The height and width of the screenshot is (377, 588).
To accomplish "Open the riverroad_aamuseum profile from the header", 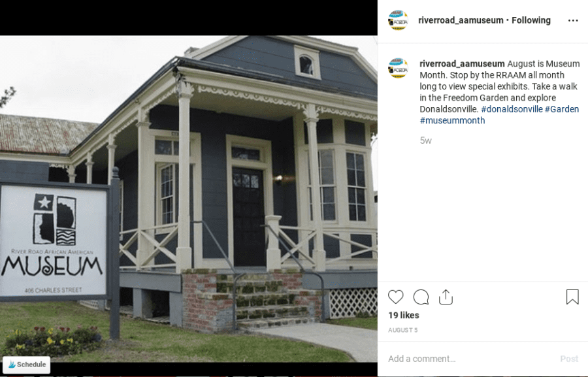I will pos(461,20).
